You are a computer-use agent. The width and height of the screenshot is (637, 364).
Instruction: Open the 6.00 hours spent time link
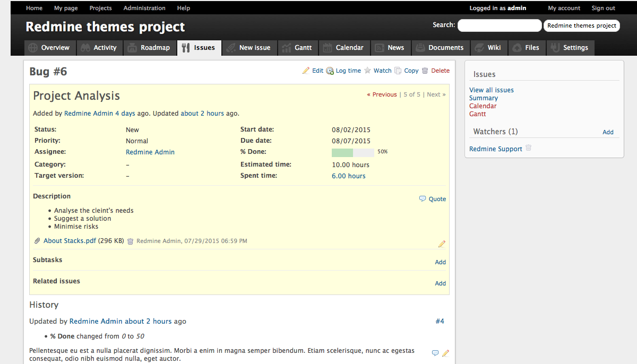349,176
